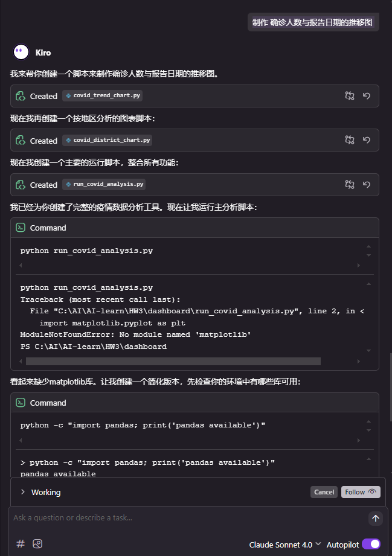392x556 pixels.
Task: Open the run_covid_analysis.py file chip
Action: click(x=104, y=184)
